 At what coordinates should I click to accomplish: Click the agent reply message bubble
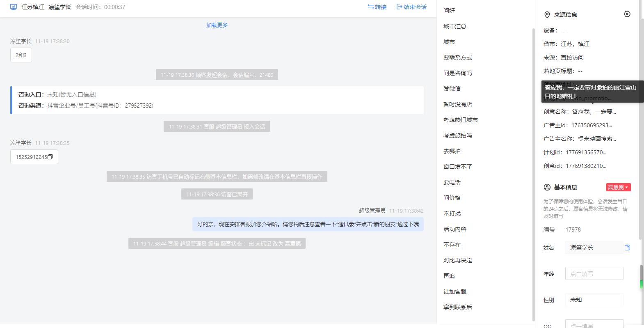(x=308, y=224)
